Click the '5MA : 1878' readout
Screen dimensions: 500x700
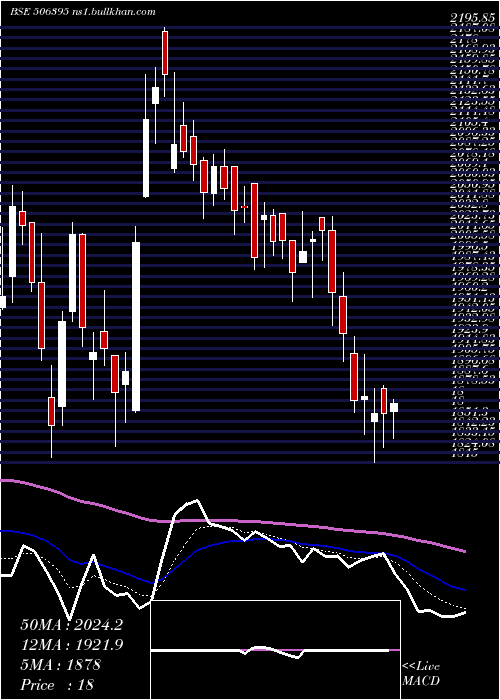[60, 665]
